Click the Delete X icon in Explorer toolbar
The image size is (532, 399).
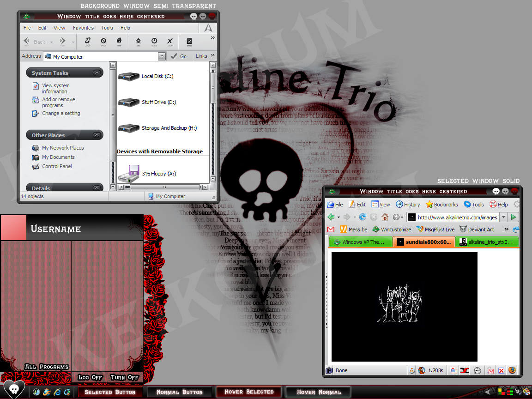[170, 42]
